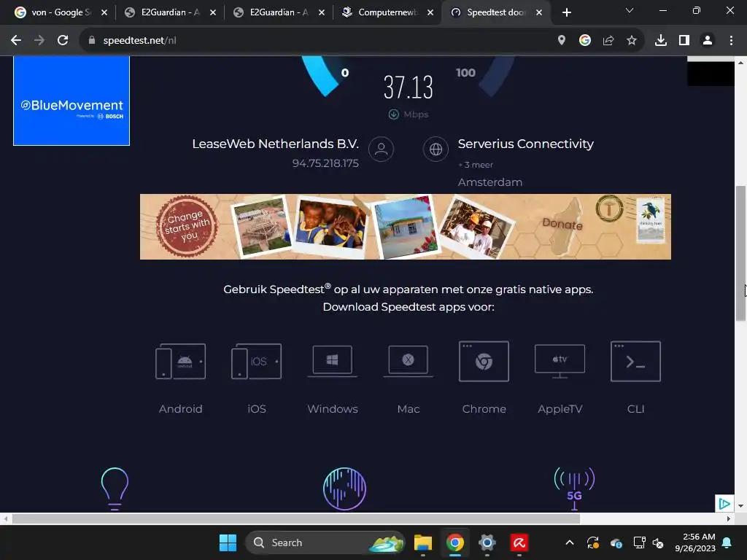
Task: Reload the Speedtest page
Action: pos(63,41)
